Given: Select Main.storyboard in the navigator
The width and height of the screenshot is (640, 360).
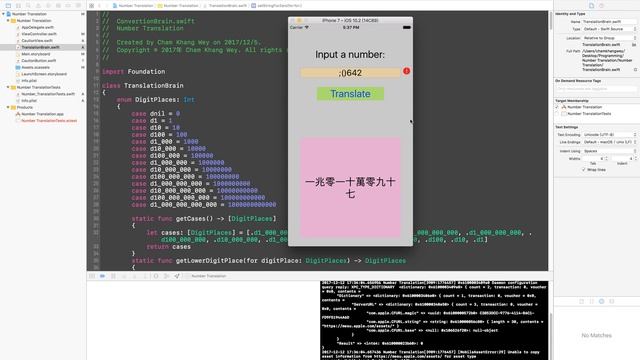Looking at the screenshot, I should pos(36,54).
